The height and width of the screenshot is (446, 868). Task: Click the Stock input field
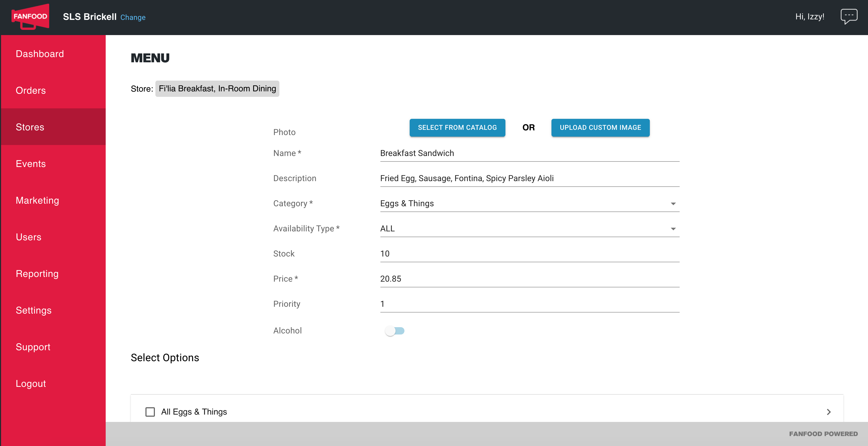pyautogui.click(x=530, y=254)
